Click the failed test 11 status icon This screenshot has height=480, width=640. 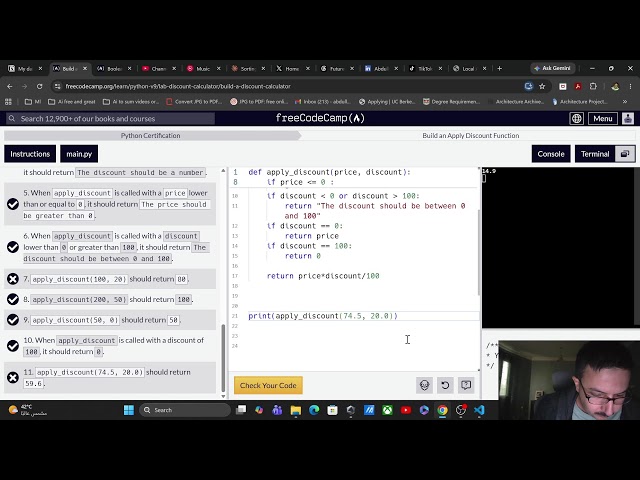tap(13, 378)
